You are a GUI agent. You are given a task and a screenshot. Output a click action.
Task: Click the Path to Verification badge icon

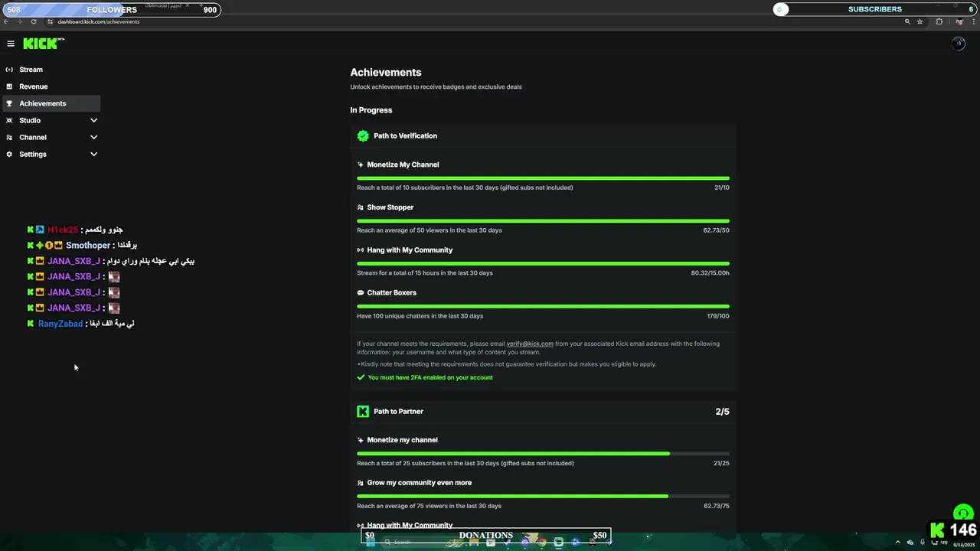point(363,135)
